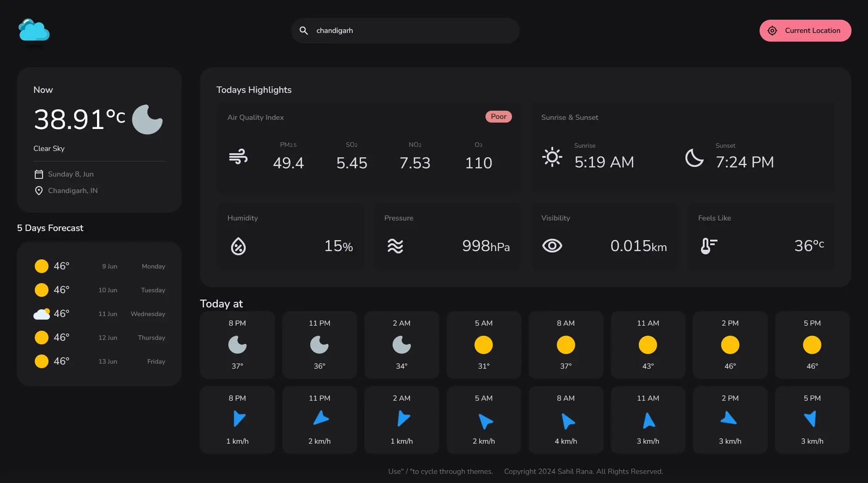Click the Poor air quality badge
868x483 pixels.
point(498,117)
